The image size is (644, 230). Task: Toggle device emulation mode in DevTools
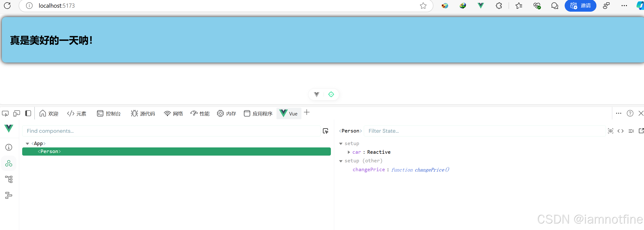click(16, 113)
